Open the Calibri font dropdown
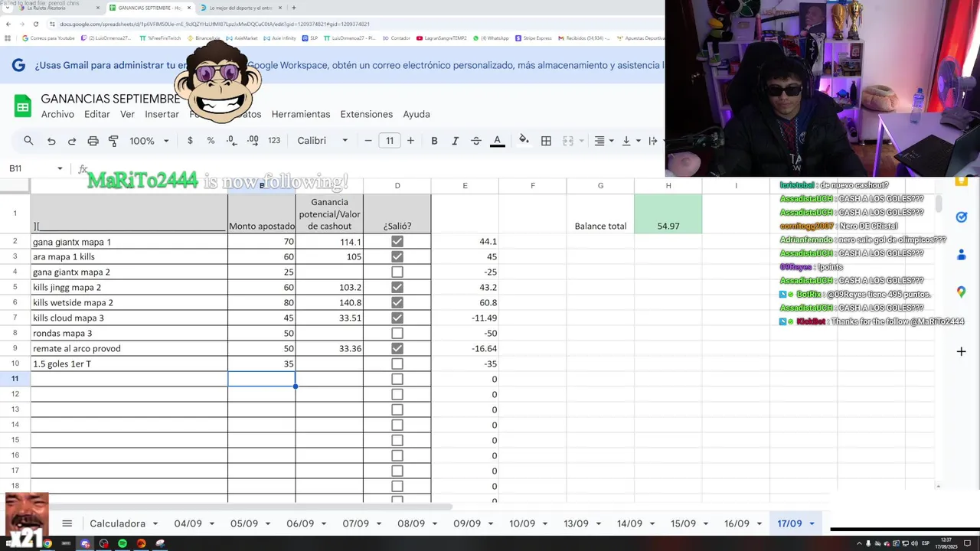This screenshot has width=980, height=551. coord(322,141)
